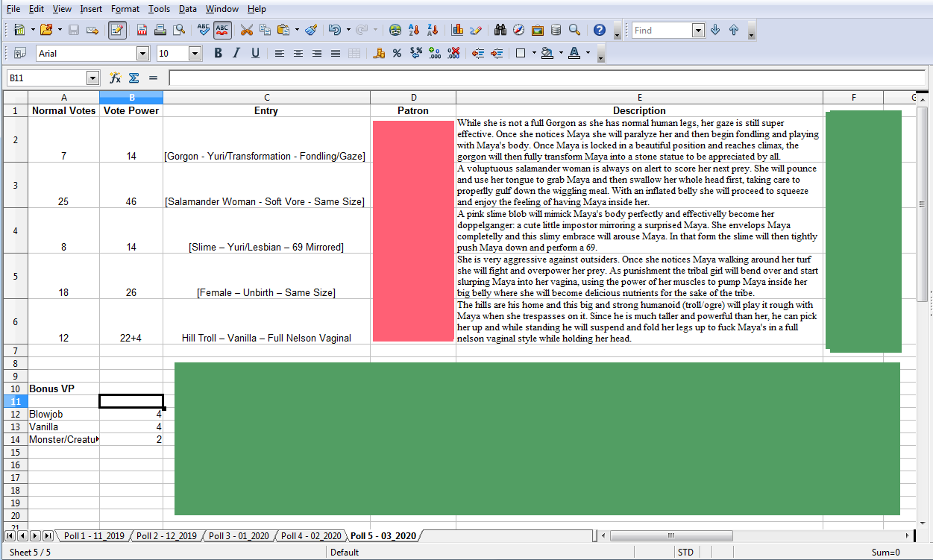The height and width of the screenshot is (560, 933).
Task: Open the Format menu
Action: 125,9
